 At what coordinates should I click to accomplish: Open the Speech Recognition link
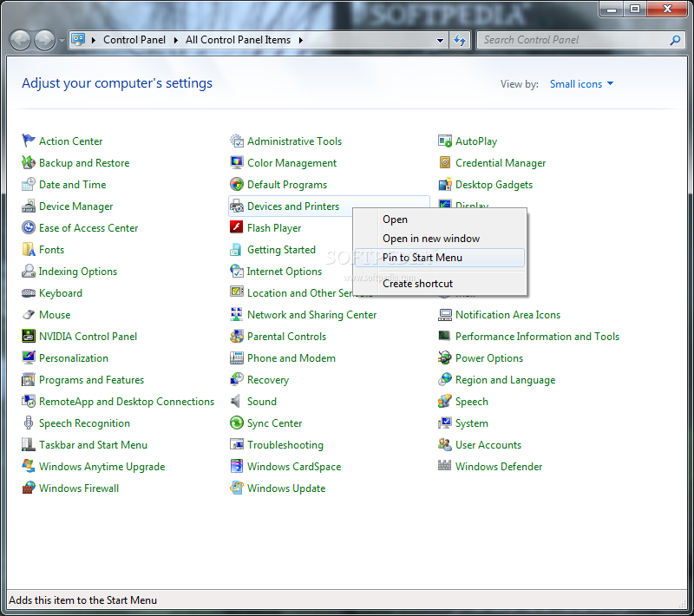coord(84,423)
